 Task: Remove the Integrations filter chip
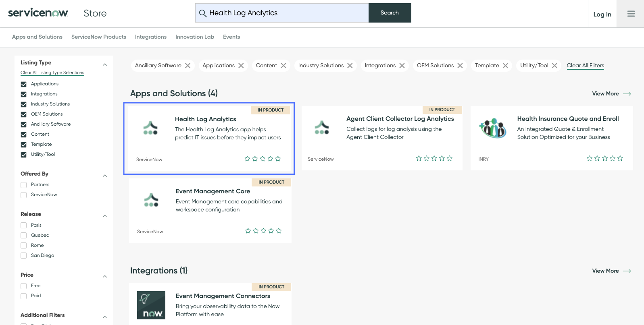tap(402, 66)
